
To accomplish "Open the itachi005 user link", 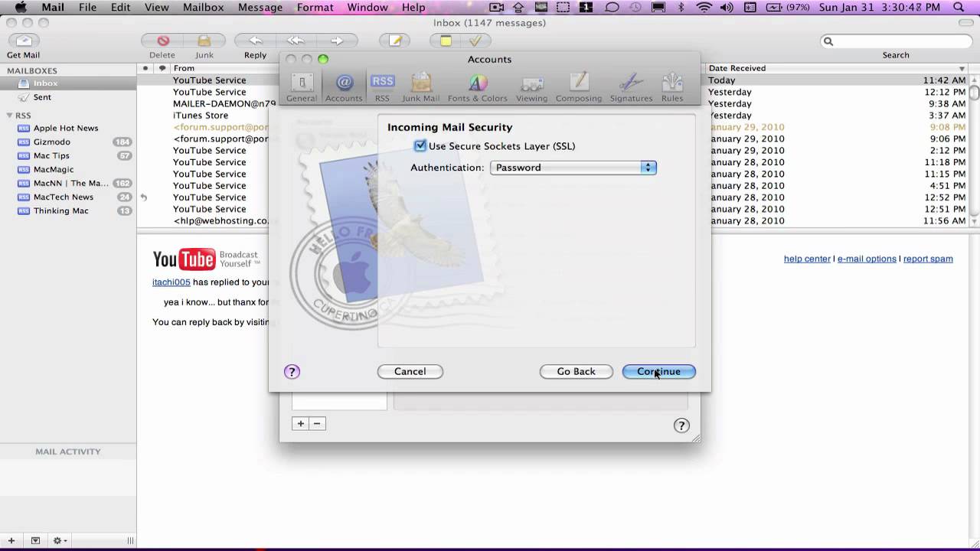I will [x=171, y=282].
